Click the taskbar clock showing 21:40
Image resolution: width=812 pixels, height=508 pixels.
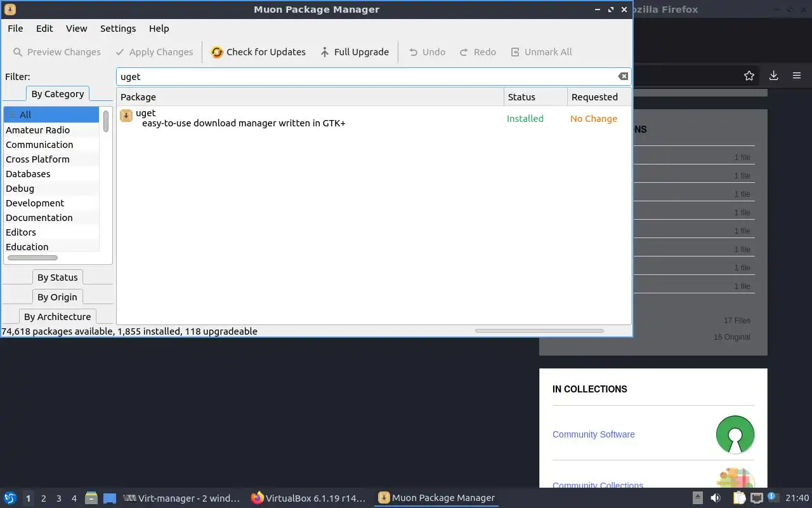pos(797,498)
